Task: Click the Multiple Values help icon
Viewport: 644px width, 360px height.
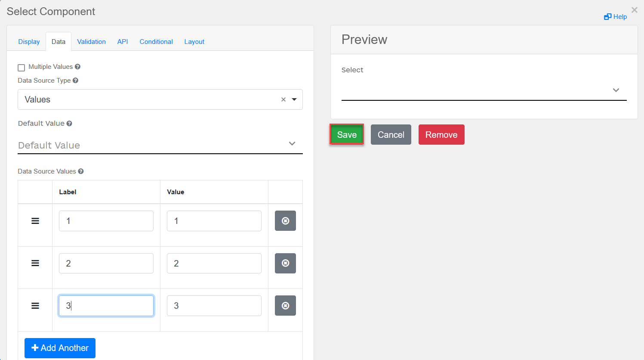Action: pos(77,67)
